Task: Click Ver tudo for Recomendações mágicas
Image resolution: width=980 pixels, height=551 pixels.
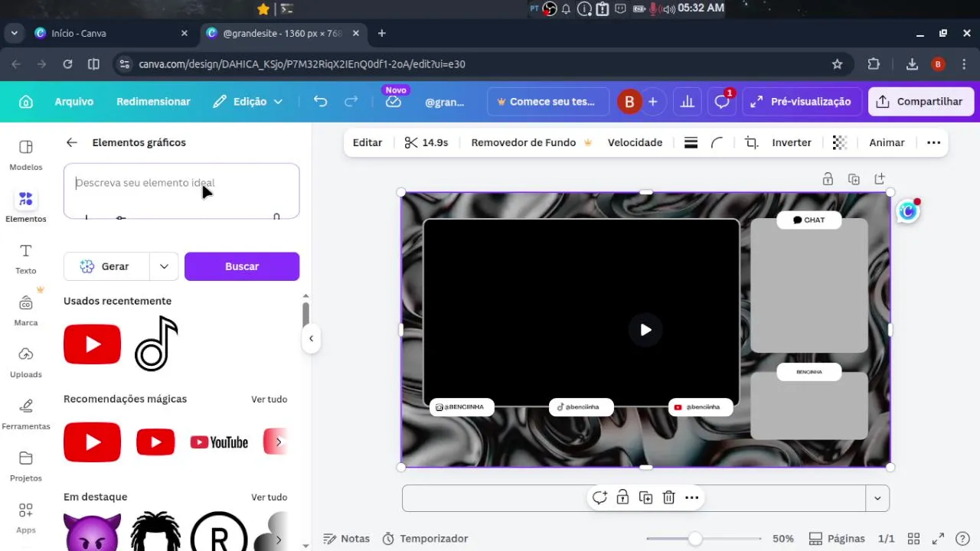Action: (x=269, y=399)
